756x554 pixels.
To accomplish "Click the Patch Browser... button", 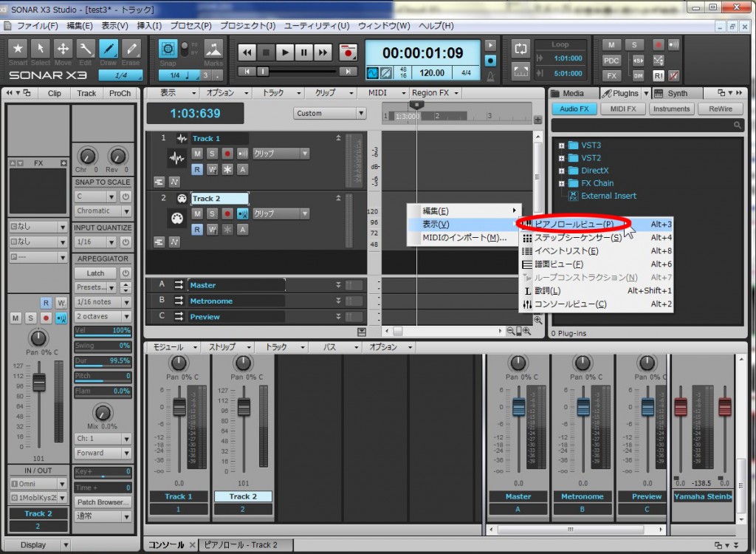I will (103, 502).
